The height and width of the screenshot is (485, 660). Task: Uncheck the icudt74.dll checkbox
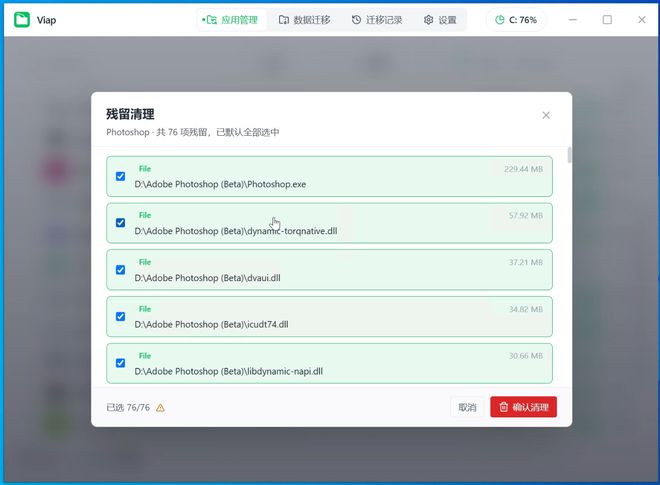click(120, 316)
